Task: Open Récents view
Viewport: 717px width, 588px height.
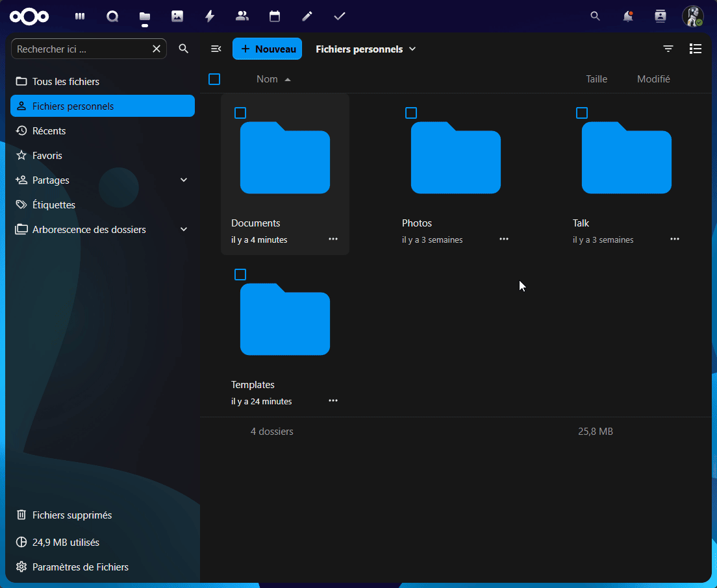Action: click(103, 130)
